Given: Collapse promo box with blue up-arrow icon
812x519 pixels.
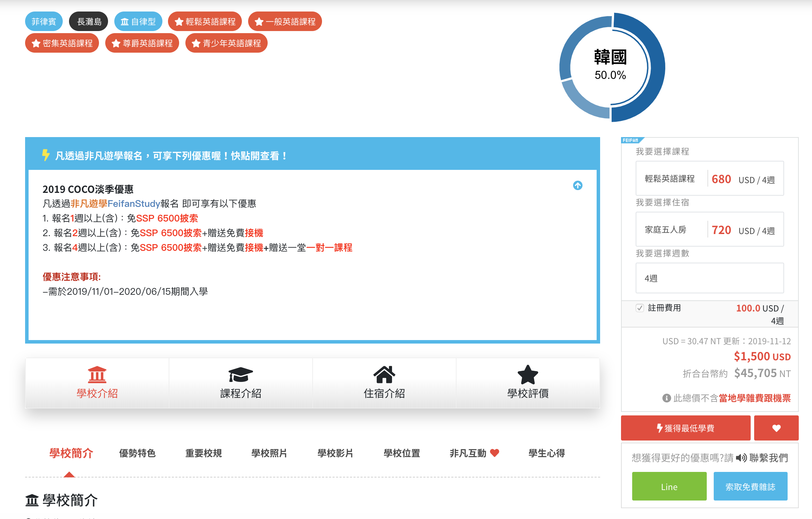Looking at the screenshot, I should (577, 185).
